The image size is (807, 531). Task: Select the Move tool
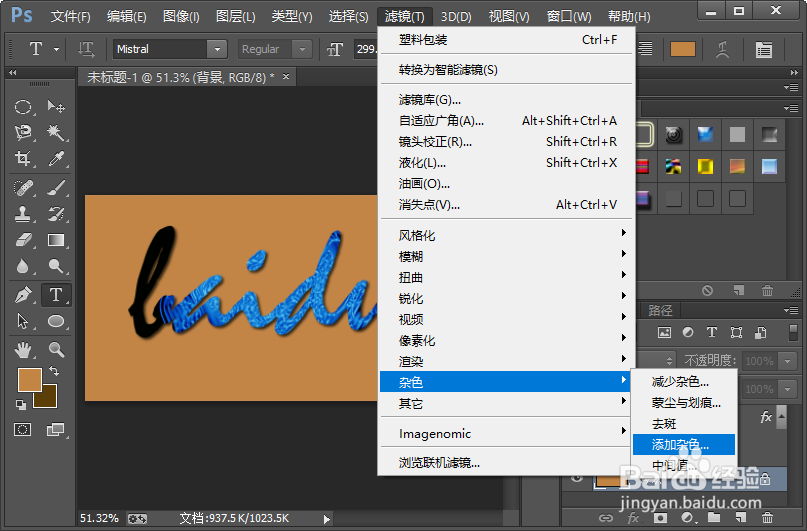[56, 107]
